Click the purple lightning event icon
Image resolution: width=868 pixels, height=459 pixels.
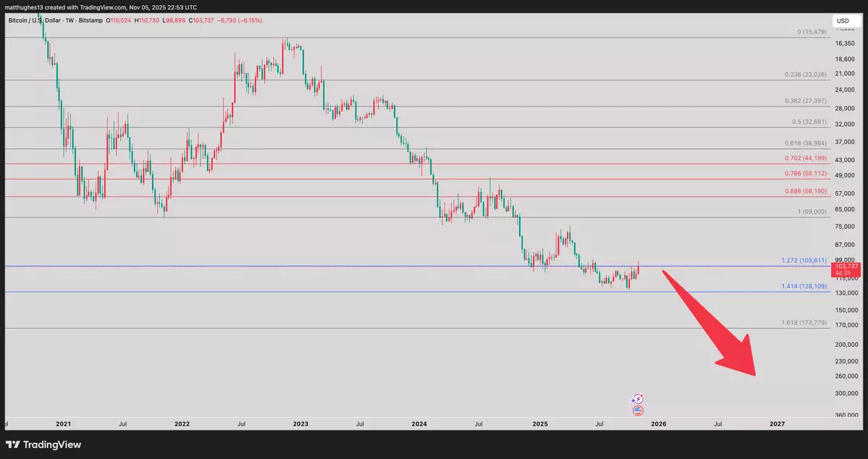coord(638,399)
